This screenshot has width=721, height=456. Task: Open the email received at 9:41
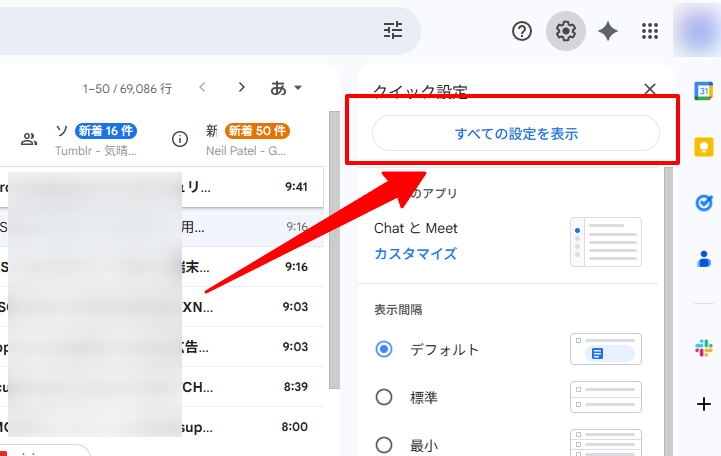click(161, 187)
